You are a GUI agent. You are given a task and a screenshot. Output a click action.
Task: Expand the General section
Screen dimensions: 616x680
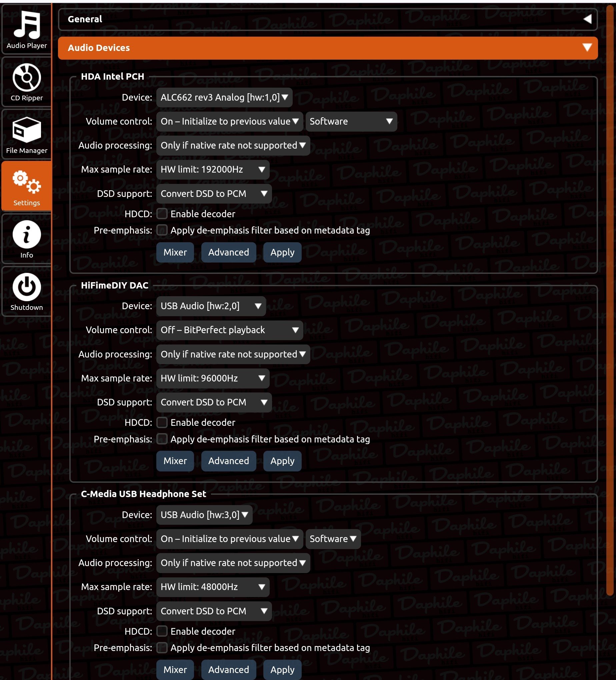pyautogui.click(x=328, y=19)
